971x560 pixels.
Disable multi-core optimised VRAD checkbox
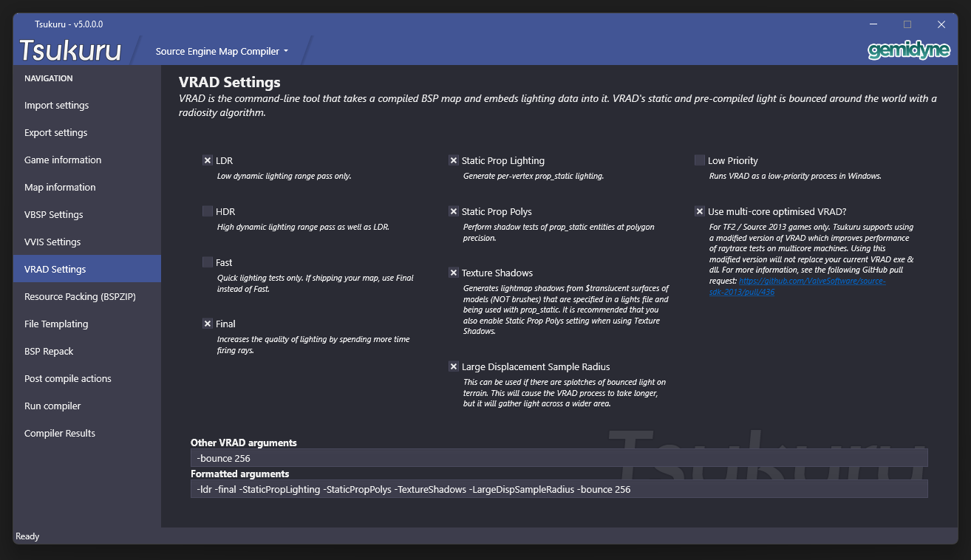tap(700, 211)
